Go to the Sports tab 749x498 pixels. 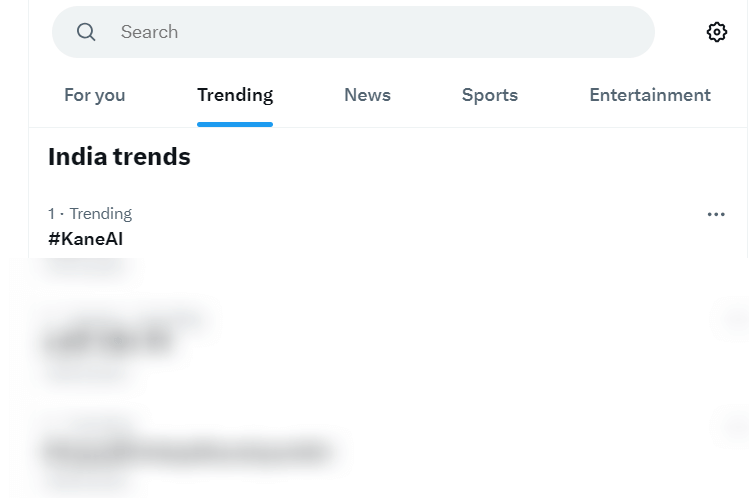(x=490, y=95)
